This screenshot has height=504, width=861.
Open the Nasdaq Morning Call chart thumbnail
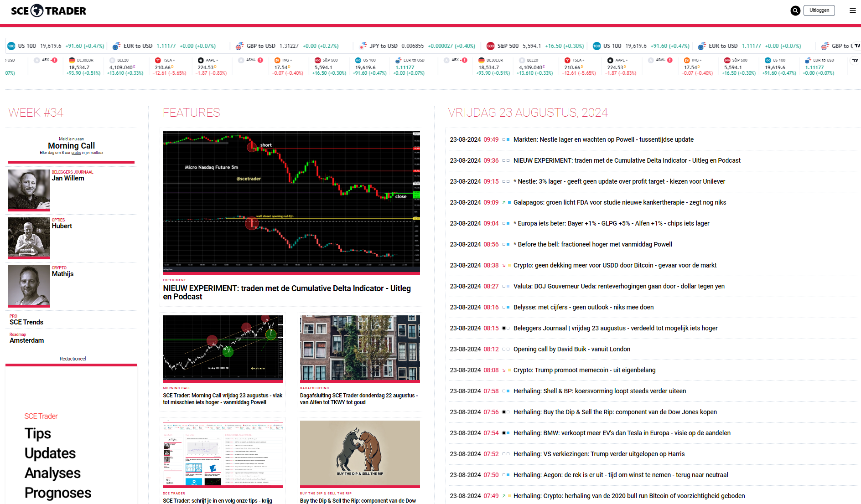click(x=223, y=348)
